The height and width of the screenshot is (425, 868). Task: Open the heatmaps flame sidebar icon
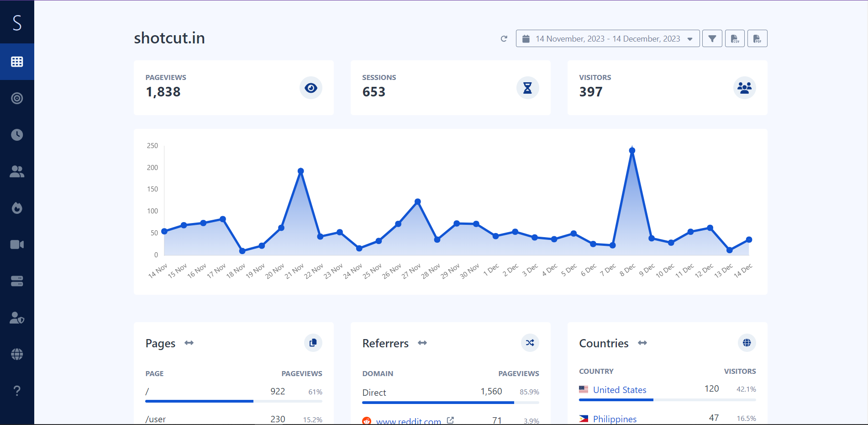[x=17, y=208]
